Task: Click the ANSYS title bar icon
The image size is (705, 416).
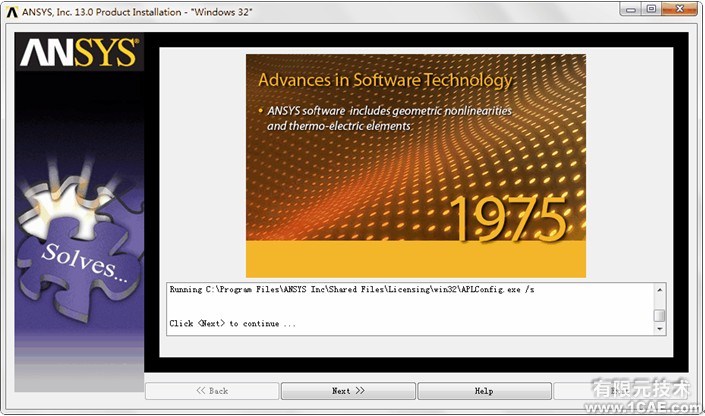Action: 12,12
